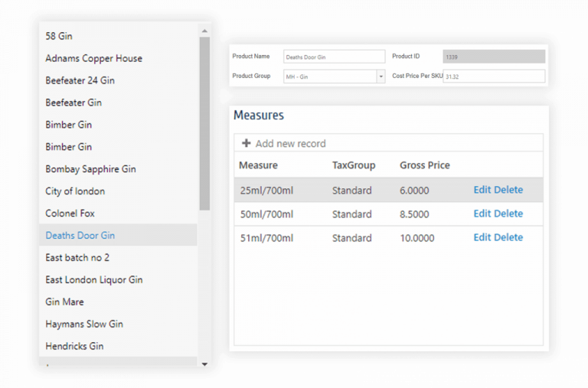Select Gin Mare in the list
588x388 pixels.
pyautogui.click(x=118, y=302)
